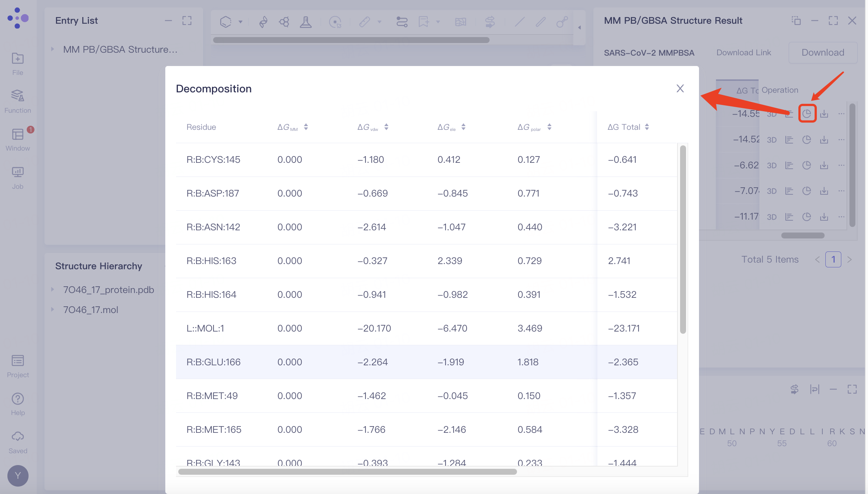Screen dimensions: 868x494
Task: Sort by ΔG vdw column
Action: (x=386, y=127)
